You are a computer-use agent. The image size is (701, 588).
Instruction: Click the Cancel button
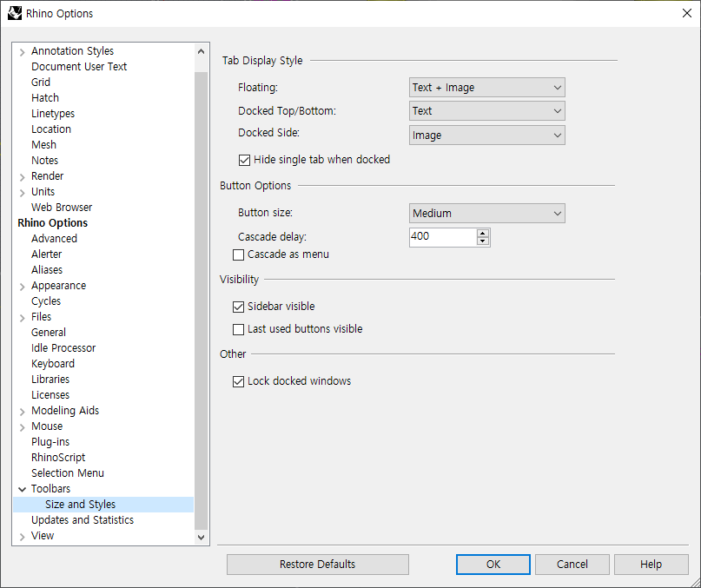coord(572,565)
